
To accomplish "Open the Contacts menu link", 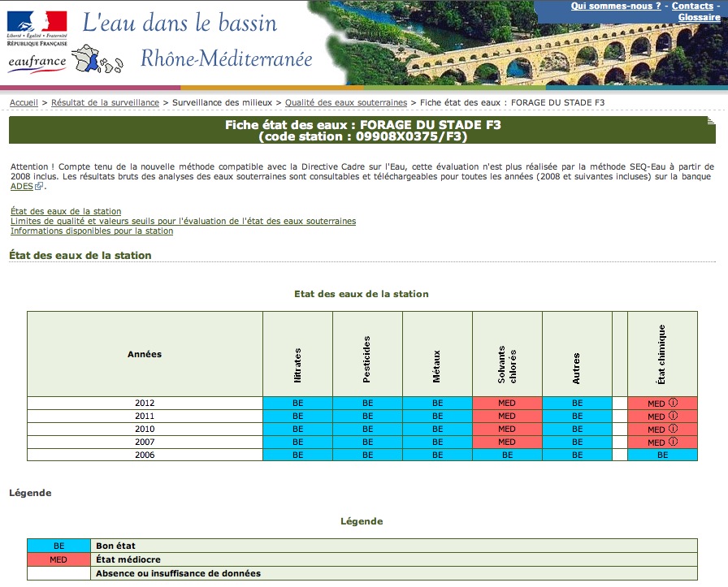I will (692, 6).
